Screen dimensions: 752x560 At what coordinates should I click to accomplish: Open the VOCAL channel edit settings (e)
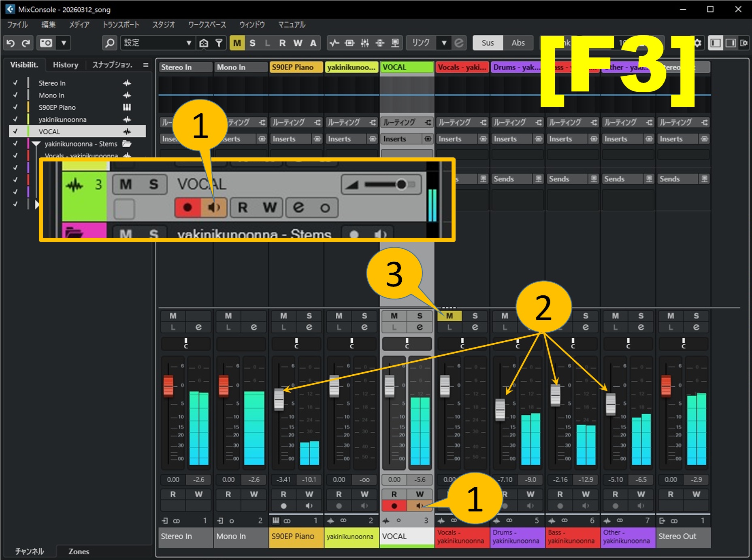point(420,327)
